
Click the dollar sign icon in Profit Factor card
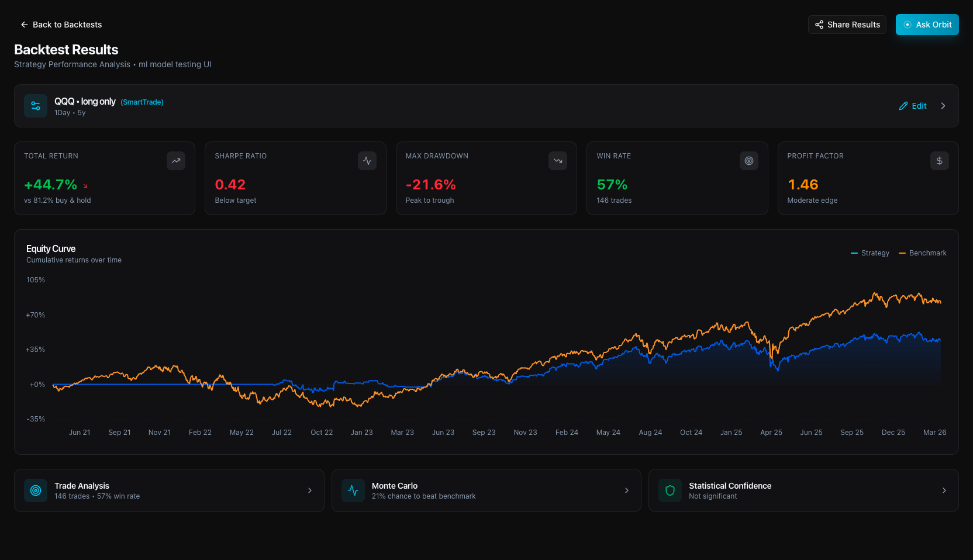point(939,161)
